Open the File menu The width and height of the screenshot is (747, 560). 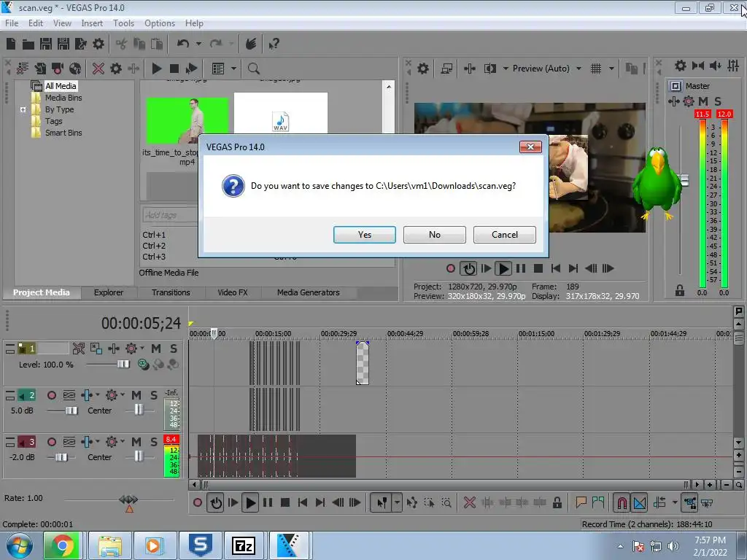pyautogui.click(x=12, y=23)
